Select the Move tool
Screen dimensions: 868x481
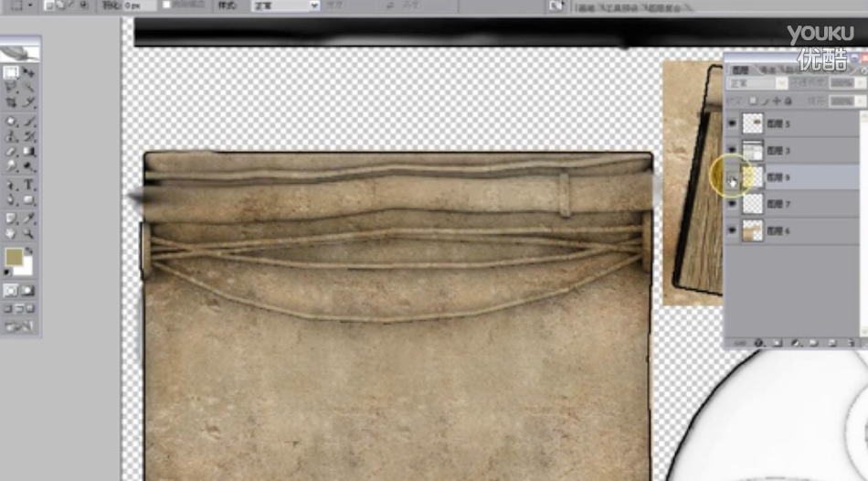[29, 72]
